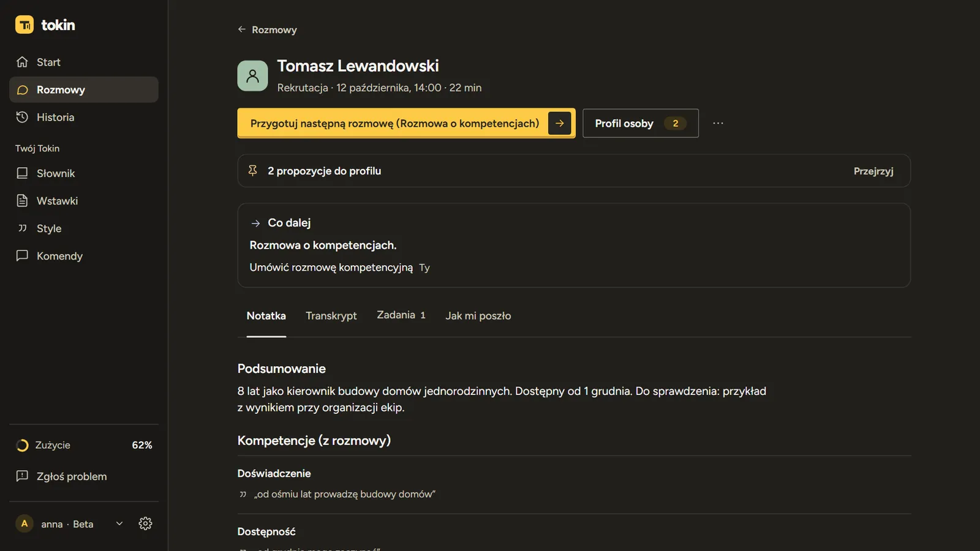Open the Rozmowy sidebar section

pos(84,89)
